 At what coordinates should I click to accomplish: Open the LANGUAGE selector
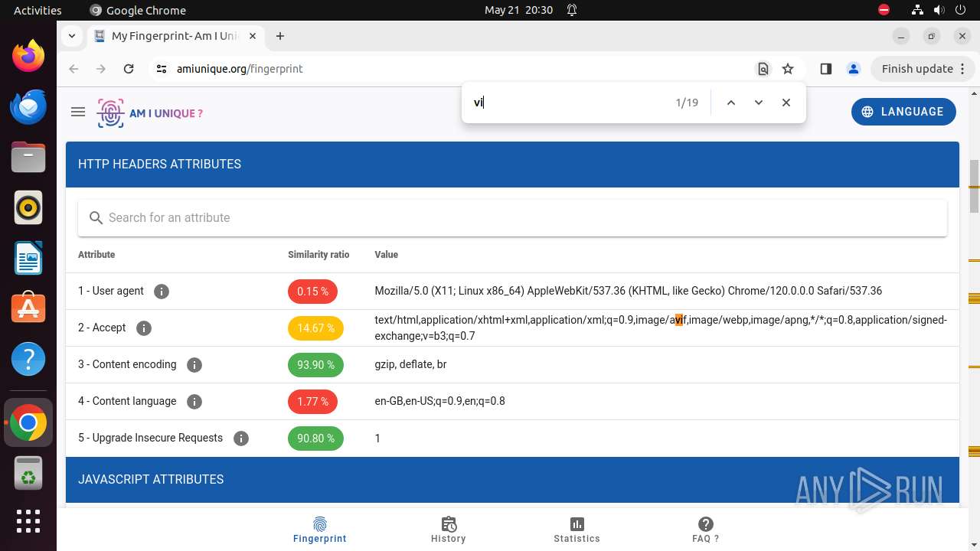(903, 112)
